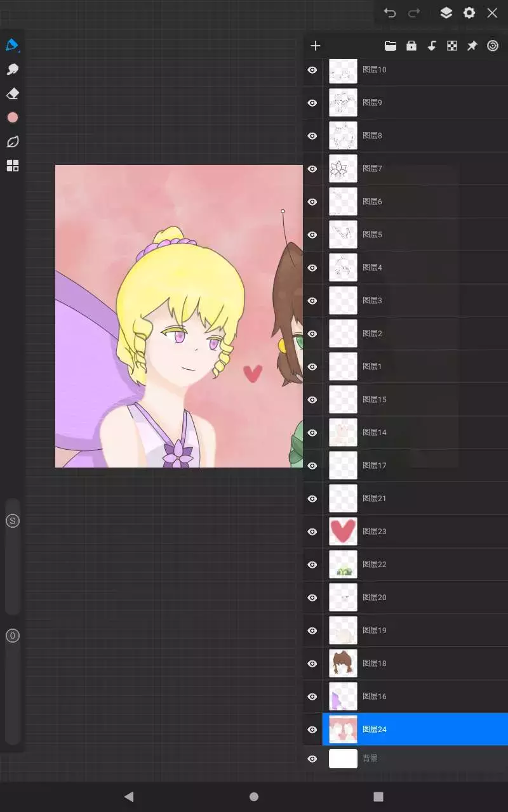The height and width of the screenshot is (812, 508).
Task: Click the 图层16 thumbnail
Action: tap(343, 697)
